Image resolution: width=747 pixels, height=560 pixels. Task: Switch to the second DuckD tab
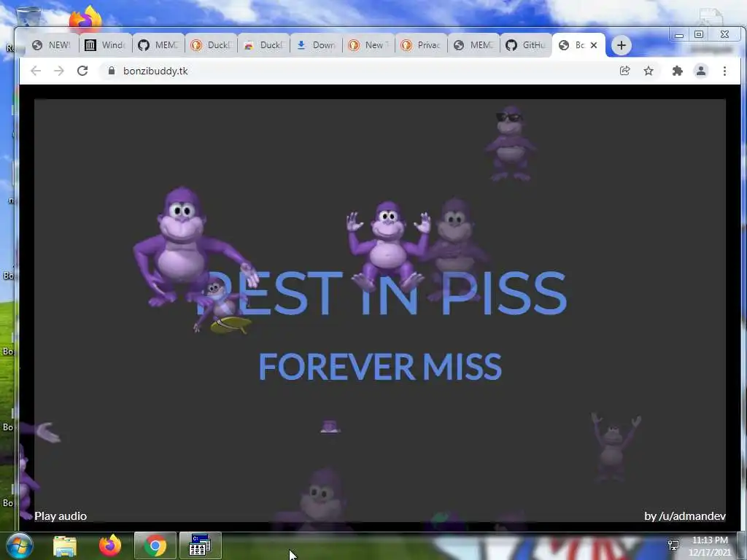(x=263, y=45)
